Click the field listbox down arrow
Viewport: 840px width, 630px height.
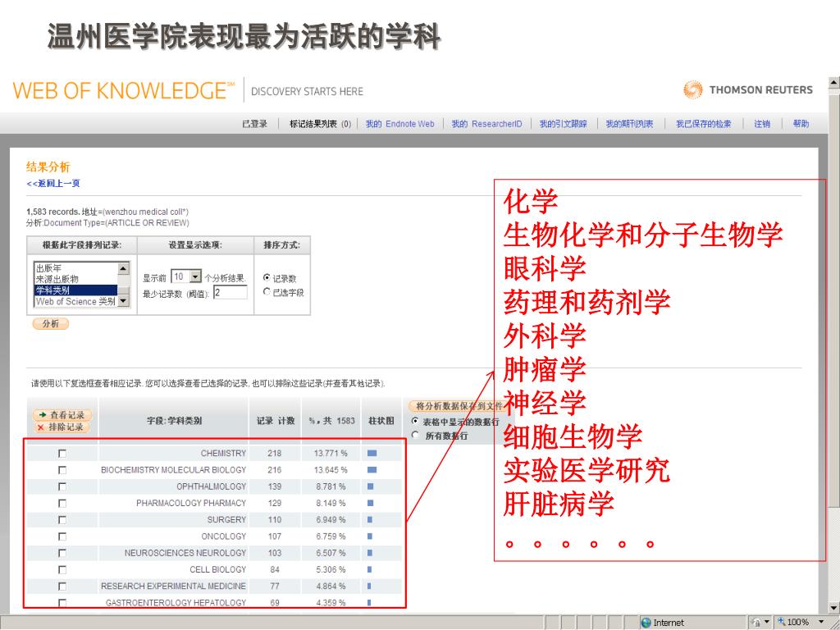pos(123,301)
